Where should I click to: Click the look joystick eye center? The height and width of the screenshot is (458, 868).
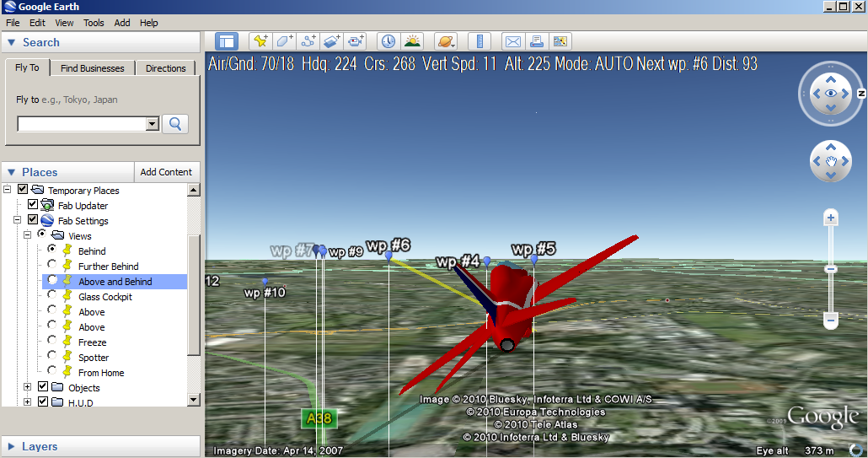(x=830, y=94)
